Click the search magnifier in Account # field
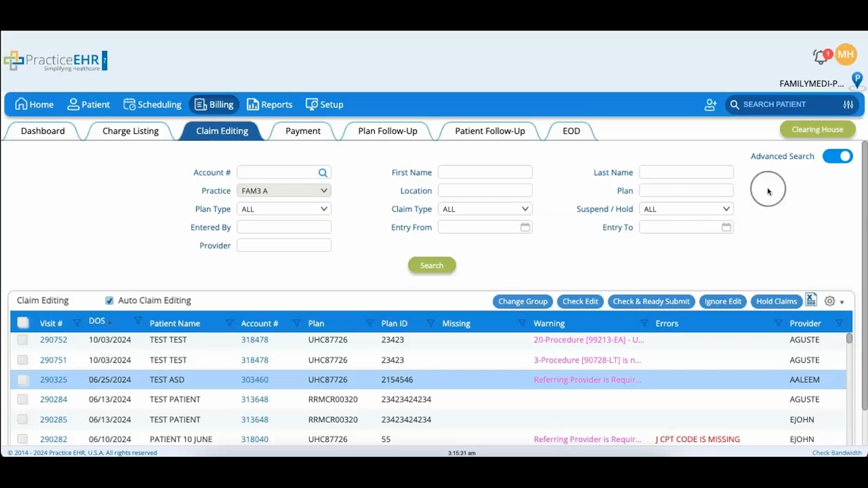Viewport: 868px width, 488px height. coord(323,173)
